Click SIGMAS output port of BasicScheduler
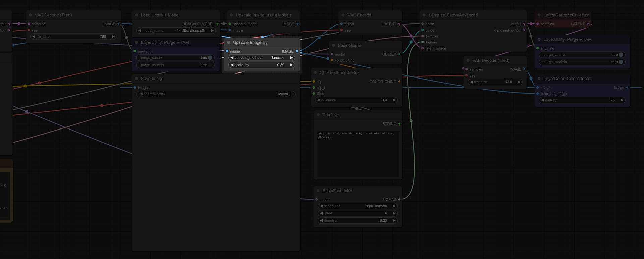 point(399,200)
